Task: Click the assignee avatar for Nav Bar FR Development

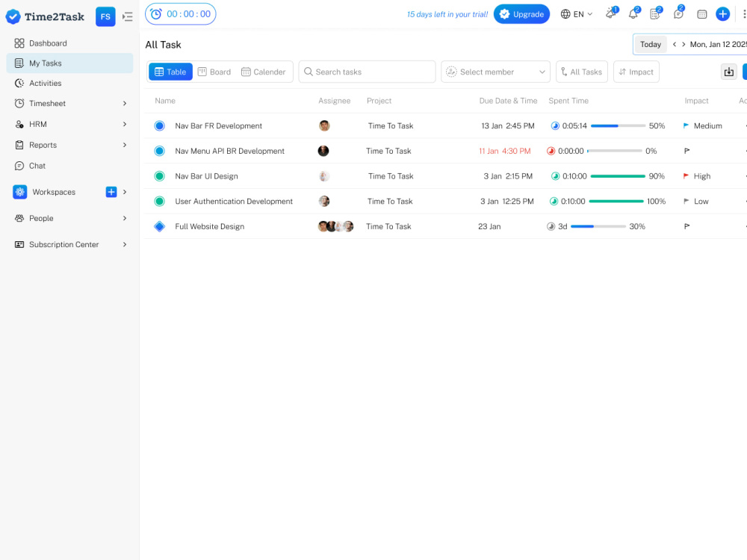Action: coord(324,125)
